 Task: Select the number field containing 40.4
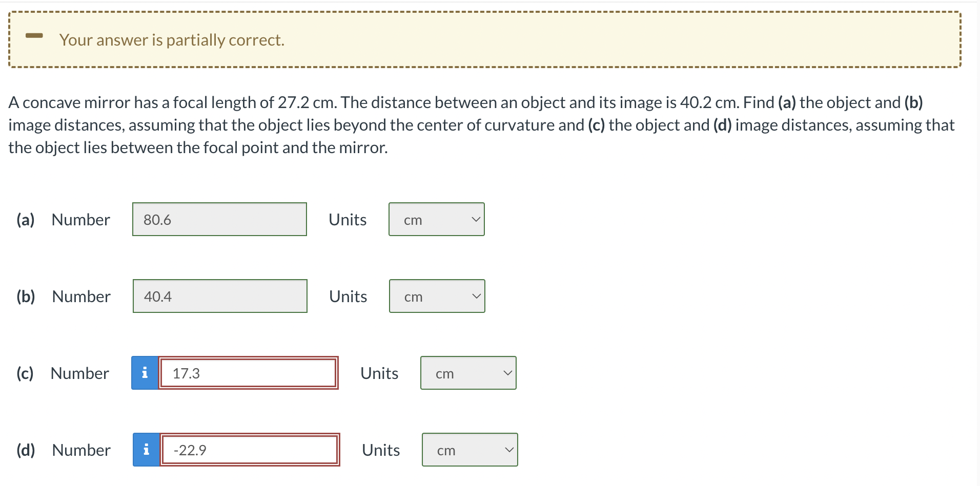(x=219, y=296)
